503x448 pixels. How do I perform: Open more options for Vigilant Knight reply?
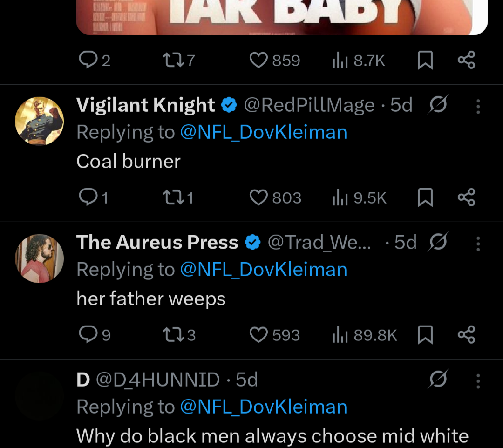[x=478, y=106]
